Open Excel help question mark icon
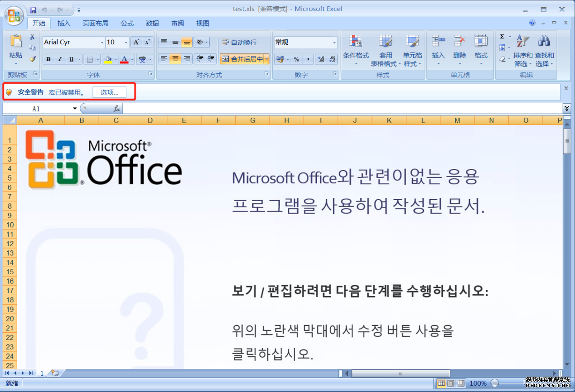The width and height of the screenshot is (575, 392). [x=532, y=23]
